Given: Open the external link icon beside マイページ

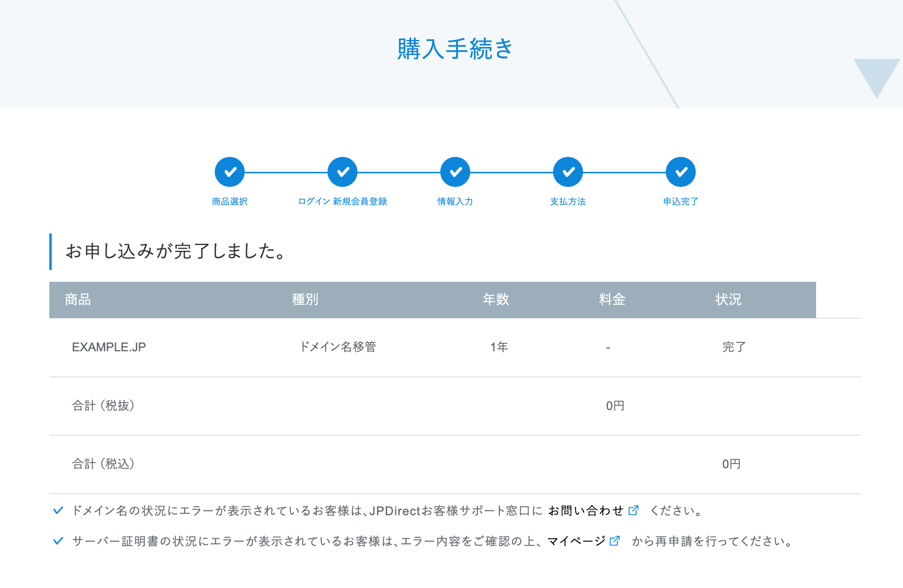Looking at the screenshot, I should [x=614, y=542].
